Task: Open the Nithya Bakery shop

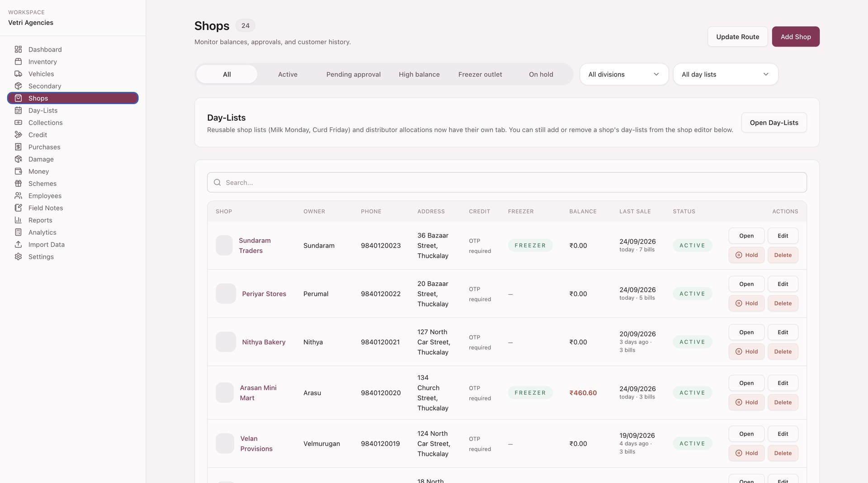Action: click(x=746, y=332)
